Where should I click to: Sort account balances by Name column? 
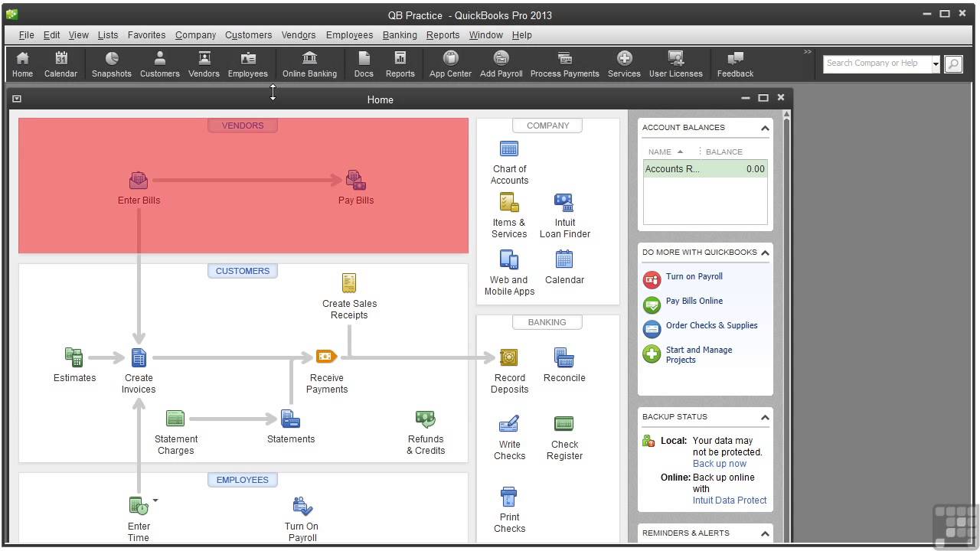pyautogui.click(x=665, y=152)
